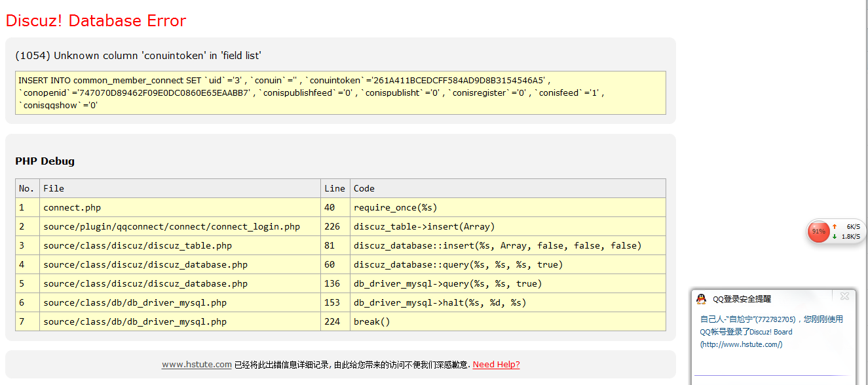
Task: Click the Discuz! Database Error heading
Action: (96, 21)
